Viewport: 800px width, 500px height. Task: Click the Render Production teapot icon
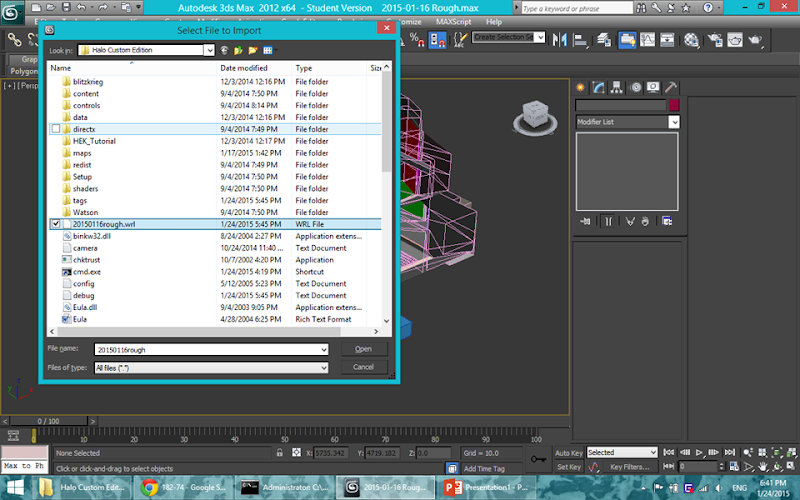755,40
